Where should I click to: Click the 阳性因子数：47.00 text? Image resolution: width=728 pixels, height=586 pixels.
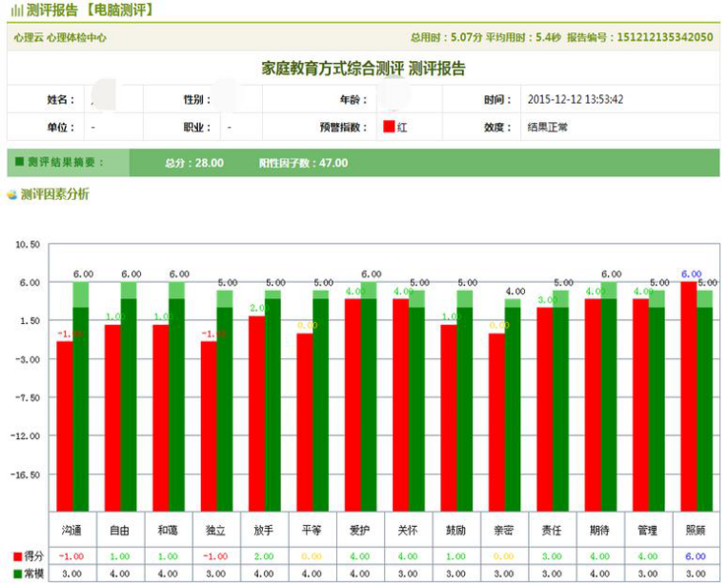pyautogui.click(x=303, y=163)
